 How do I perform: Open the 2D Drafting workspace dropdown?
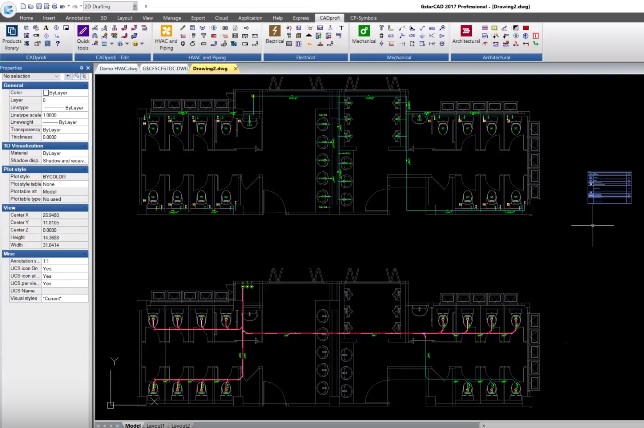111,7
